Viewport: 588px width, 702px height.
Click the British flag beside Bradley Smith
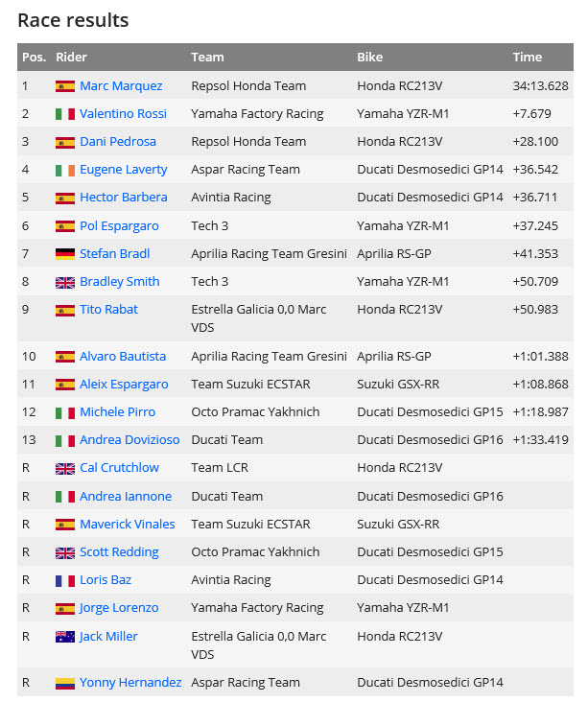click(x=65, y=282)
